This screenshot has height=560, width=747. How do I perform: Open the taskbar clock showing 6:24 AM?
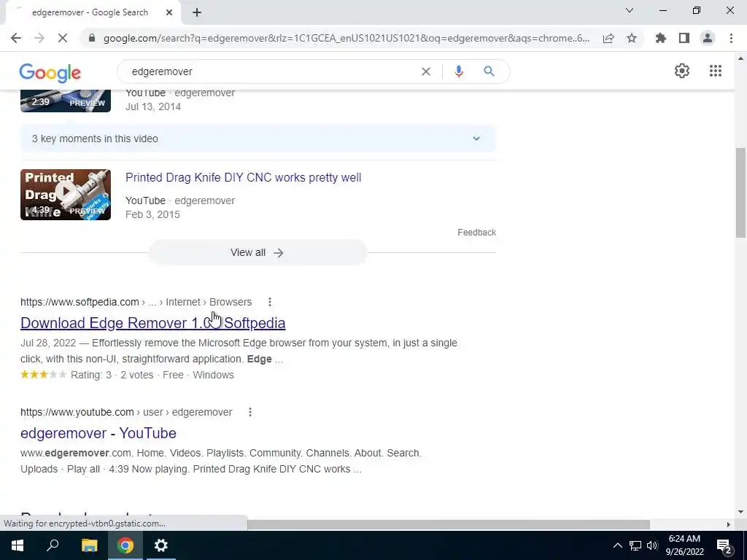(x=684, y=545)
